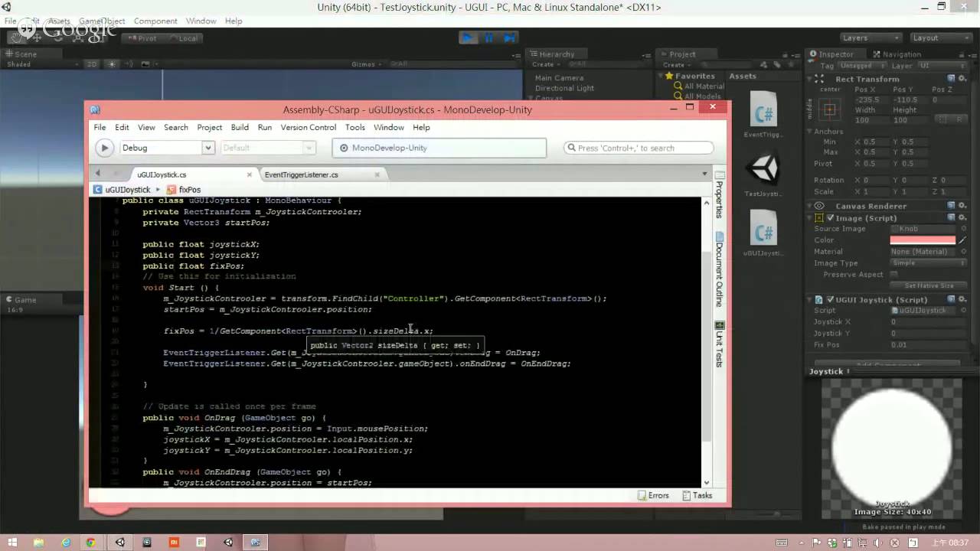980x551 pixels.
Task: Open the Unit Tests side pad
Action: 720,344
